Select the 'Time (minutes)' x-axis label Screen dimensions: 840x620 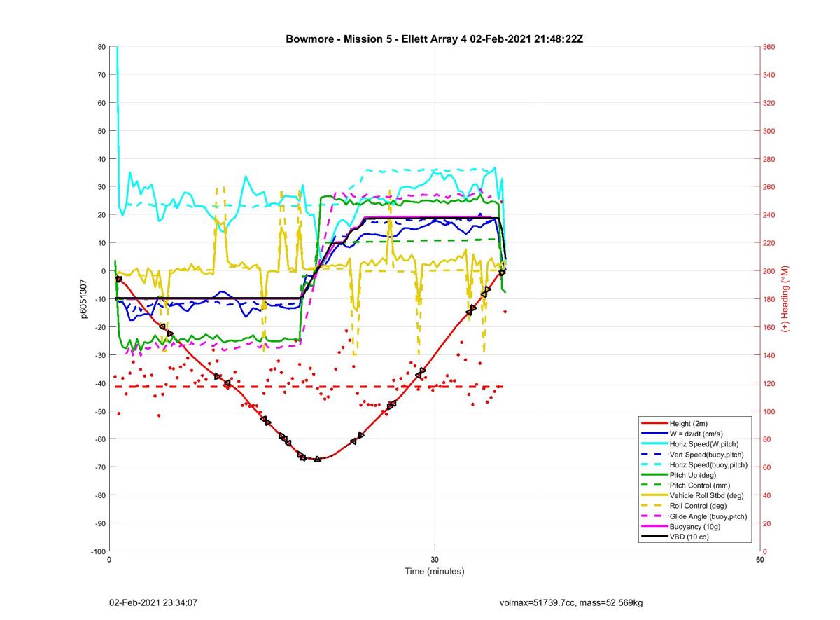pos(435,571)
